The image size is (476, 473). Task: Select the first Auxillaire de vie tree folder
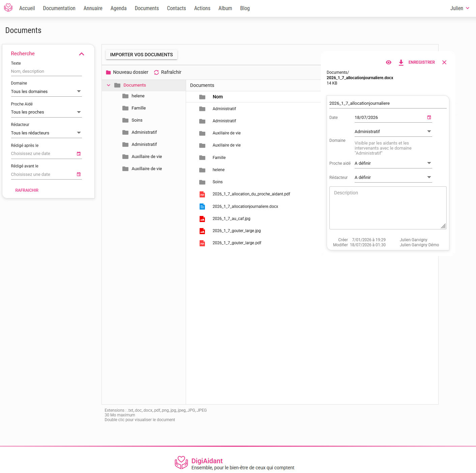(147, 157)
